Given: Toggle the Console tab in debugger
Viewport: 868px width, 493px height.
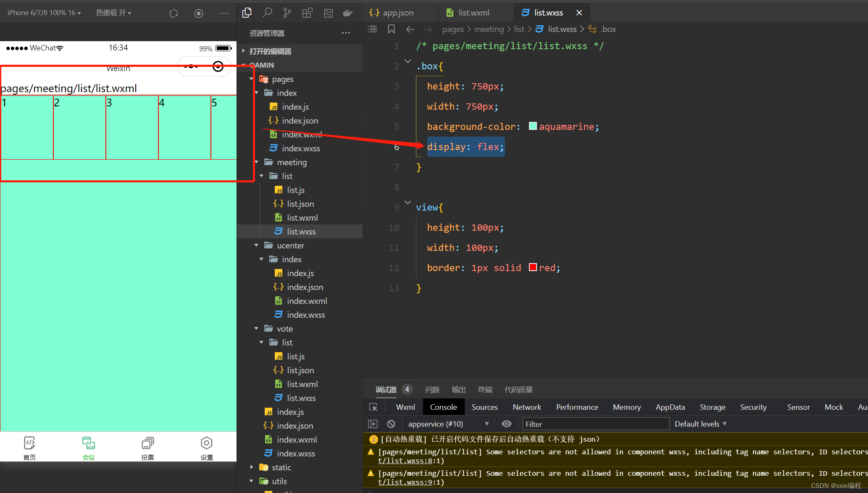Looking at the screenshot, I should coord(443,407).
